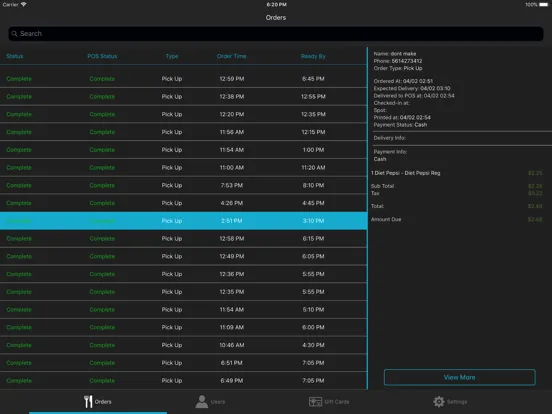Click the Orders screen title
The image size is (552, 414).
[x=276, y=18]
